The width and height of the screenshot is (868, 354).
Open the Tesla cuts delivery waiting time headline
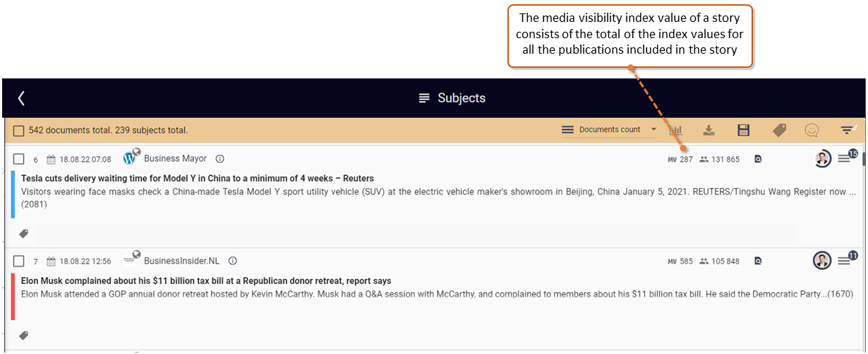pyautogui.click(x=198, y=179)
